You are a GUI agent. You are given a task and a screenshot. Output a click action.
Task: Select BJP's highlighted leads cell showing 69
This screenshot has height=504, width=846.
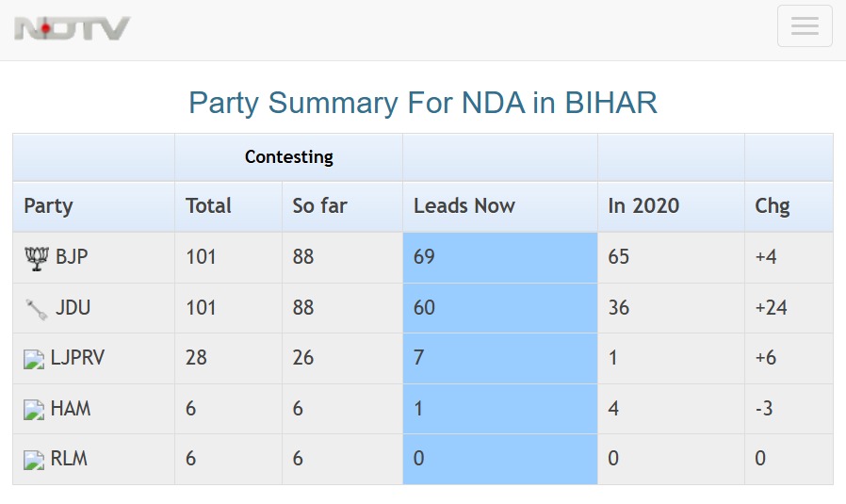point(499,257)
